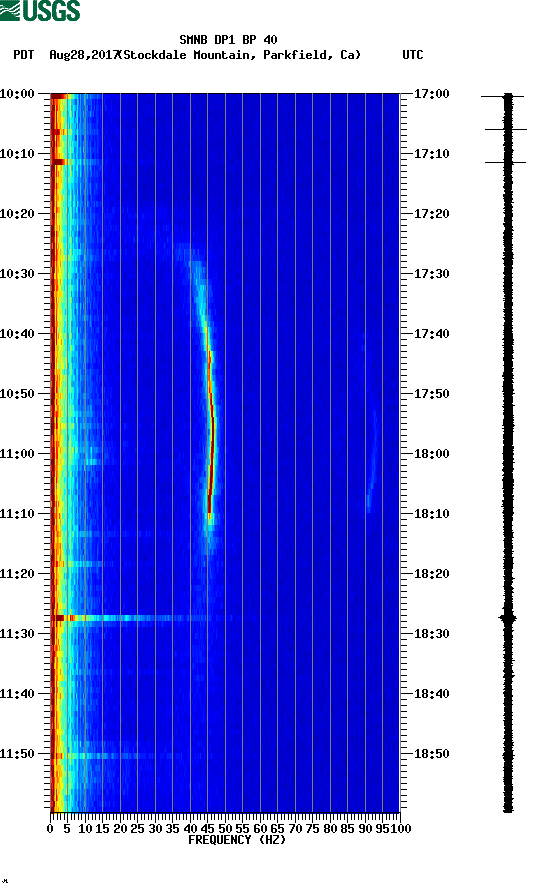Click the 45 Hz frequency tick label

208,829
